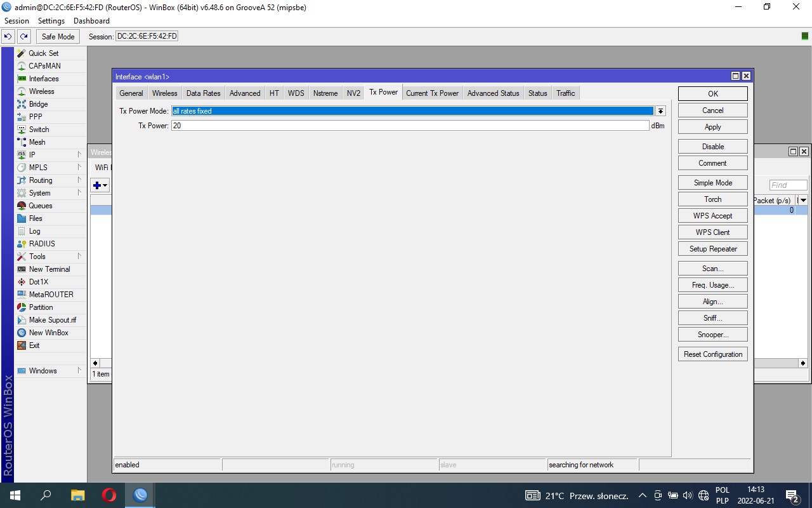Click the Bridge sidebar icon
Viewport: 812px width, 508px height.
click(x=22, y=104)
